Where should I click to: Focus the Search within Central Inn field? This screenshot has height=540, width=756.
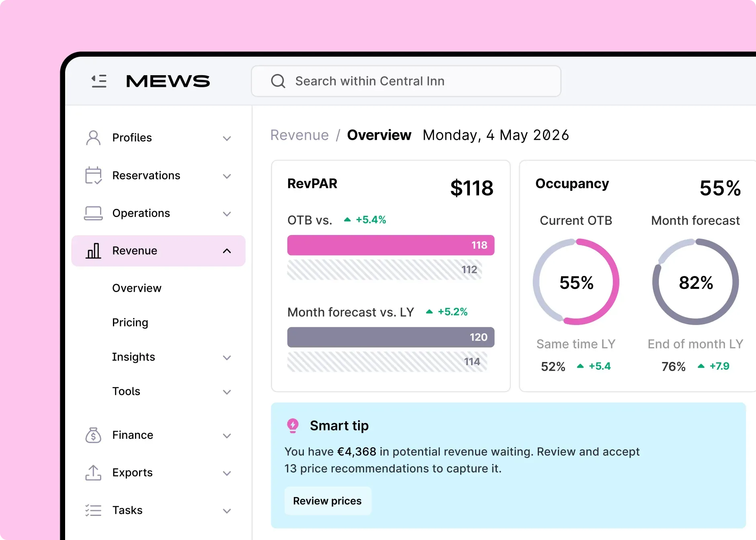406,81
